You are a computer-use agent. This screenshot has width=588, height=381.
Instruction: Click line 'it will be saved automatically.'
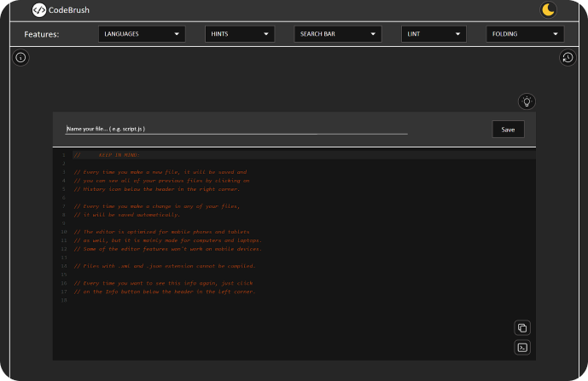tap(127, 215)
